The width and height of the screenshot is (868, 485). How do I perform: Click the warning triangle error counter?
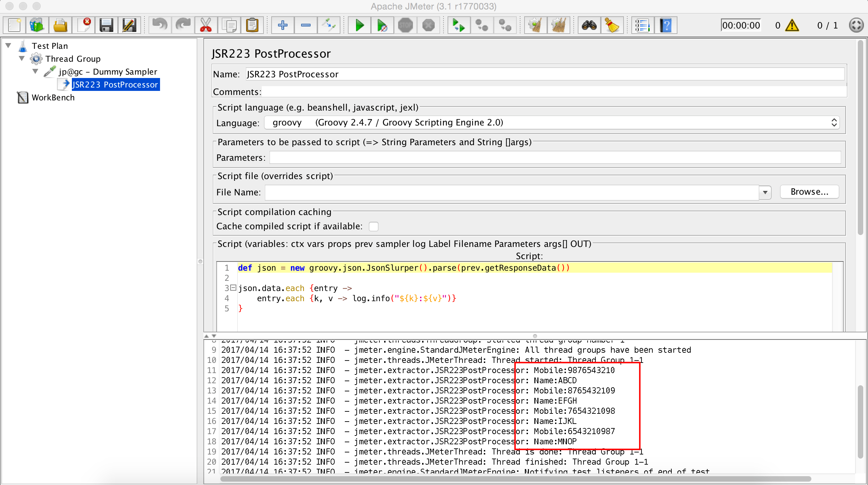pos(792,25)
